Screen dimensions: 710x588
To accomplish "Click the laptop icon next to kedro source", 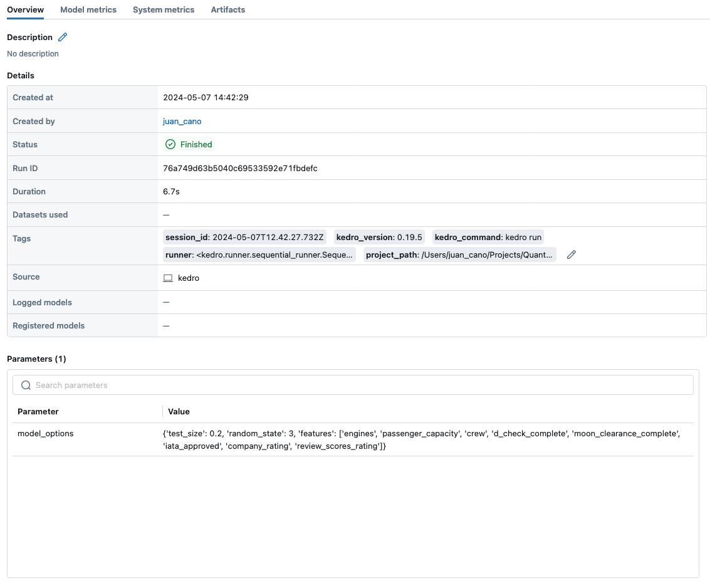I will tap(167, 278).
